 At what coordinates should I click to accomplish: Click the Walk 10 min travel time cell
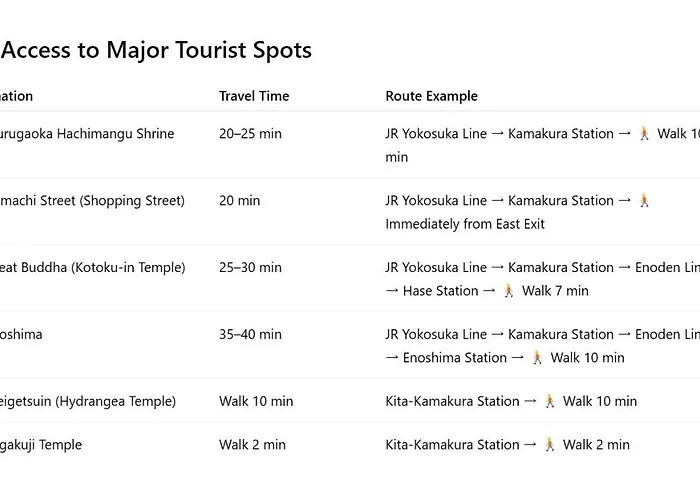tap(256, 401)
